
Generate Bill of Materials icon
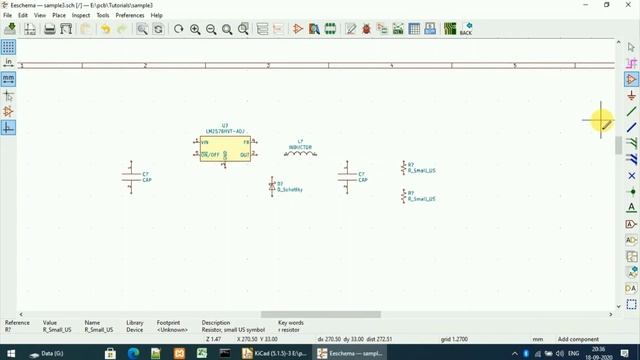click(430, 29)
